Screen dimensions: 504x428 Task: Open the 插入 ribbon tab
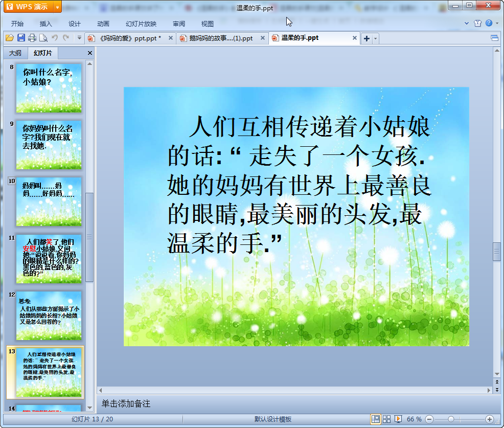coord(45,24)
